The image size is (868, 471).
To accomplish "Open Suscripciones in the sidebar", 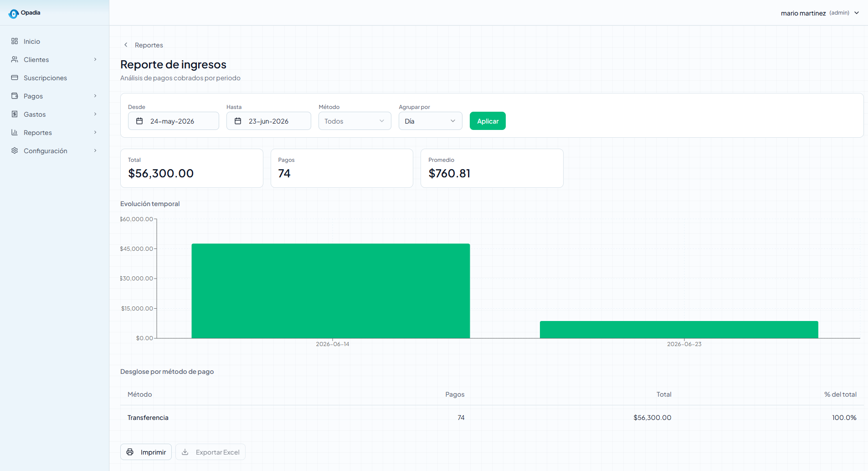I will tap(55, 78).
